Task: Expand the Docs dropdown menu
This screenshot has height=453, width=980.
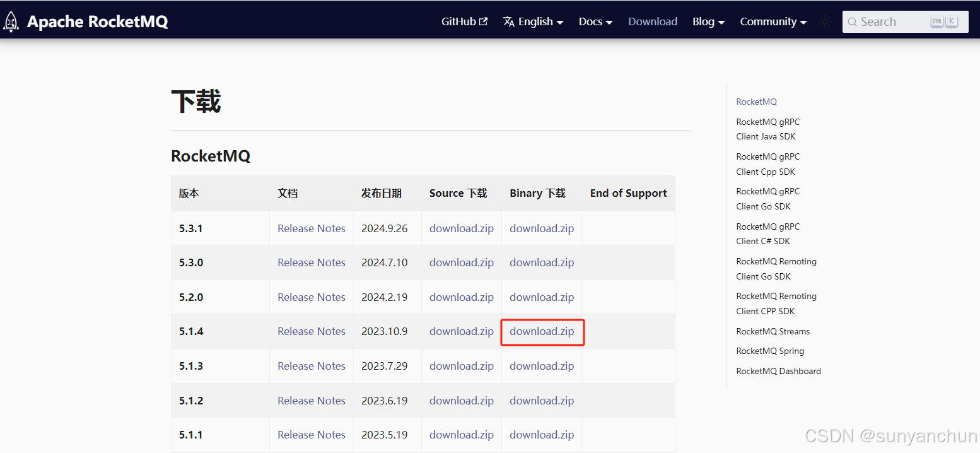Action: [595, 21]
